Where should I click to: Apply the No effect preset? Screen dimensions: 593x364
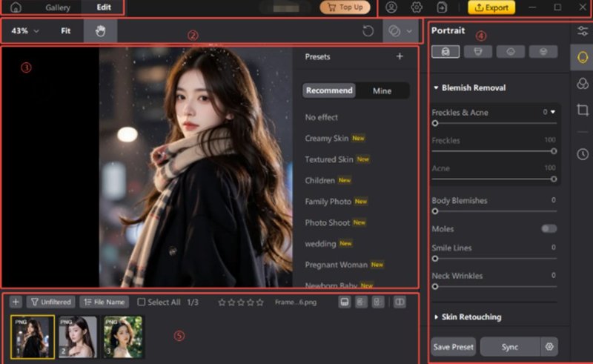pyautogui.click(x=322, y=117)
